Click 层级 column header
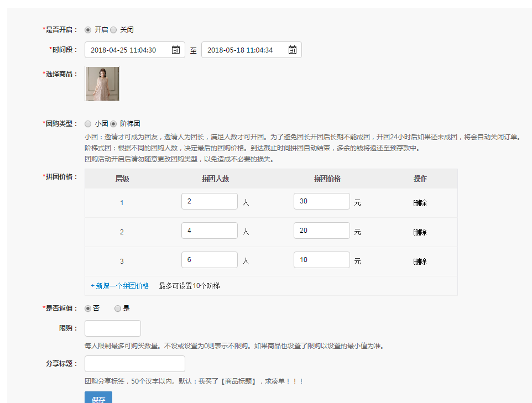Image resolution: width=532 pixels, height=403 pixels. point(122,179)
